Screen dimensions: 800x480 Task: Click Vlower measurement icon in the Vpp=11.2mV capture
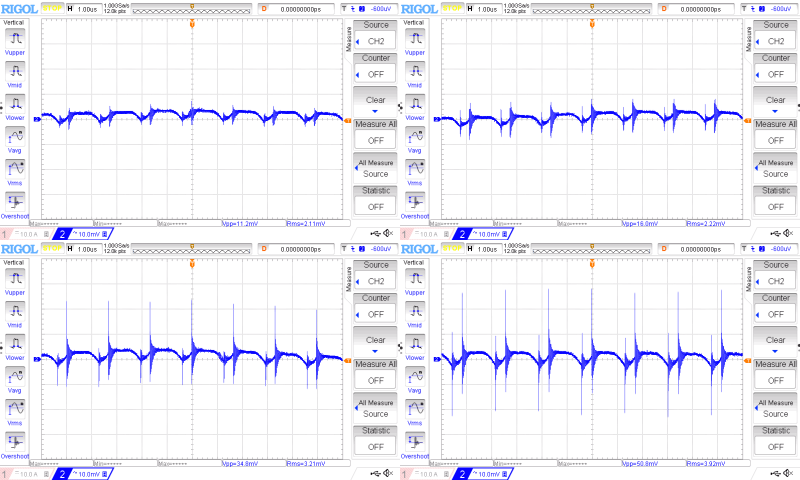click(x=16, y=106)
